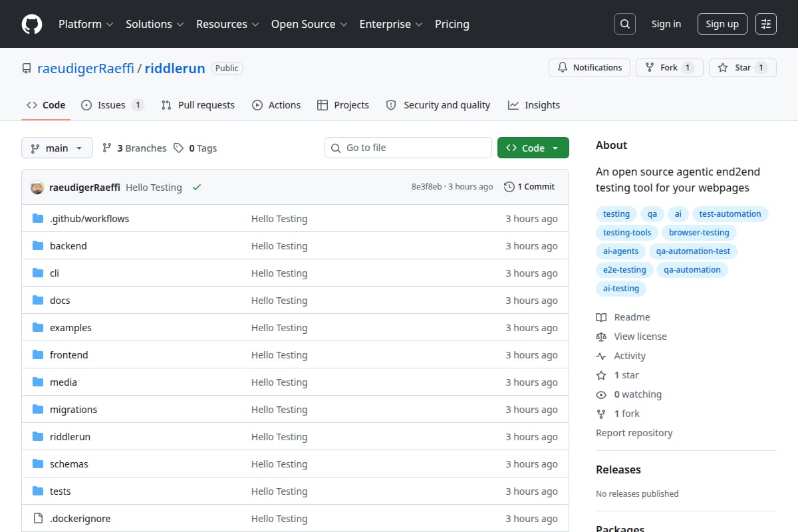The image size is (798, 532).
Task: Click the migrations folder icon
Action: point(38,410)
